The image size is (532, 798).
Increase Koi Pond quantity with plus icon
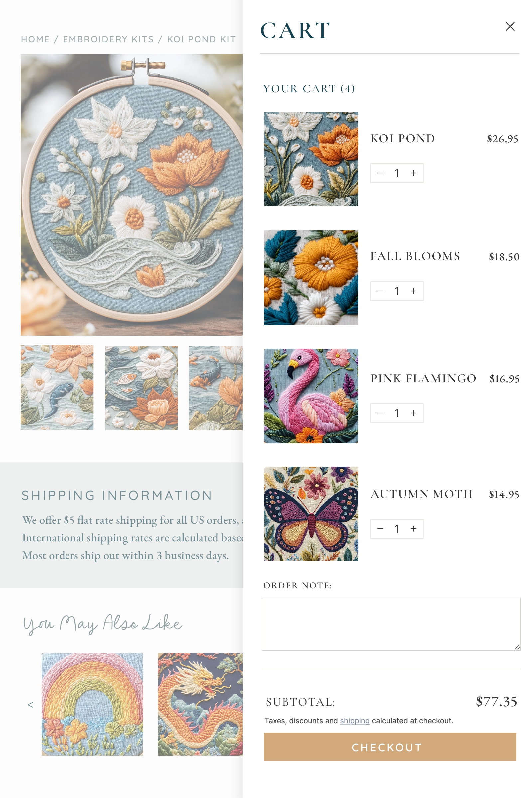(x=413, y=173)
